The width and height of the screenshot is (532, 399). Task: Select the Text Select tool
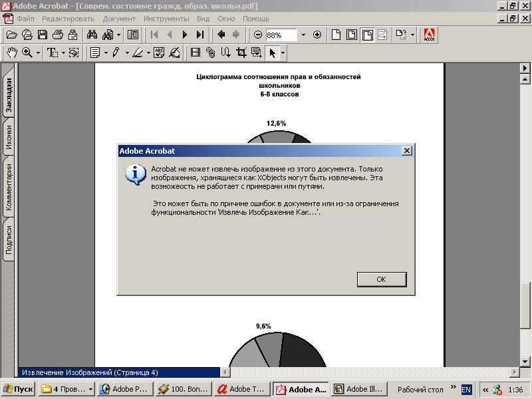pyautogui.click(x=53, y=53)
